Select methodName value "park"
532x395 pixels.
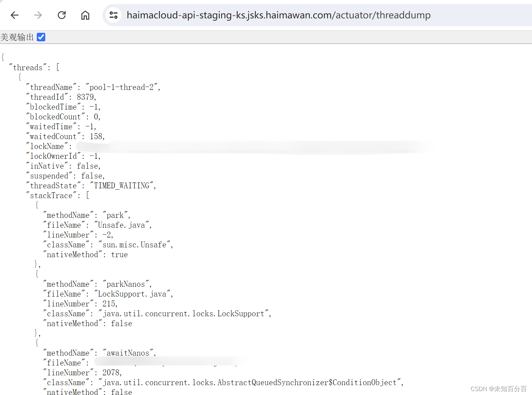115,215
